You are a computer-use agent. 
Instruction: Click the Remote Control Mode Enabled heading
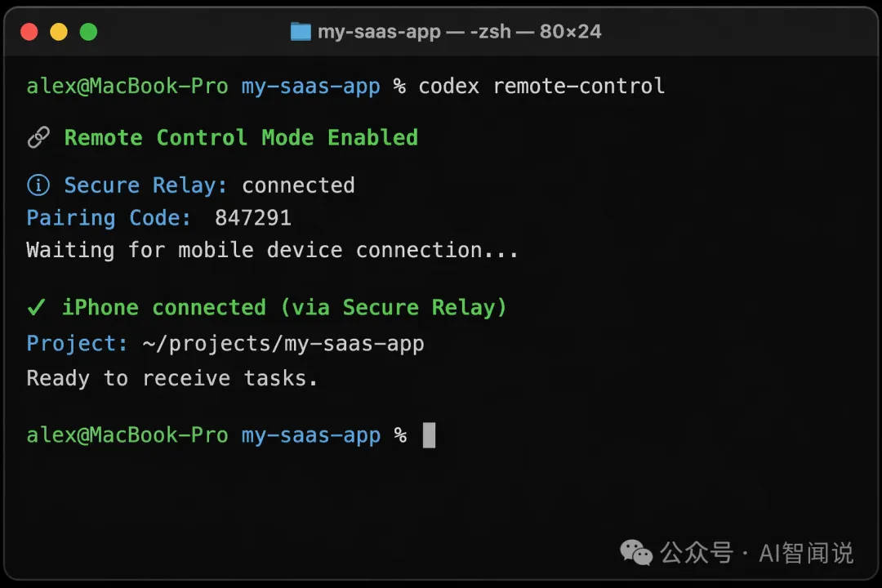241,138
